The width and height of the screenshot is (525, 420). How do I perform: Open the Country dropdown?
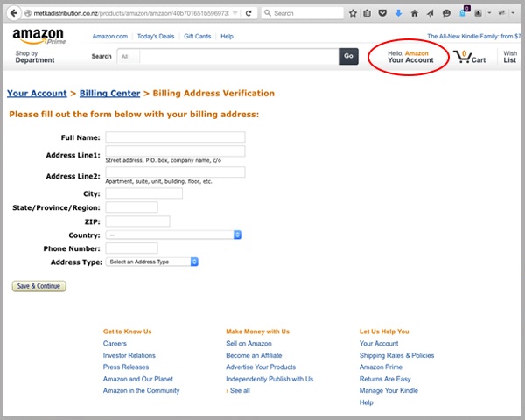coord(173,234)
